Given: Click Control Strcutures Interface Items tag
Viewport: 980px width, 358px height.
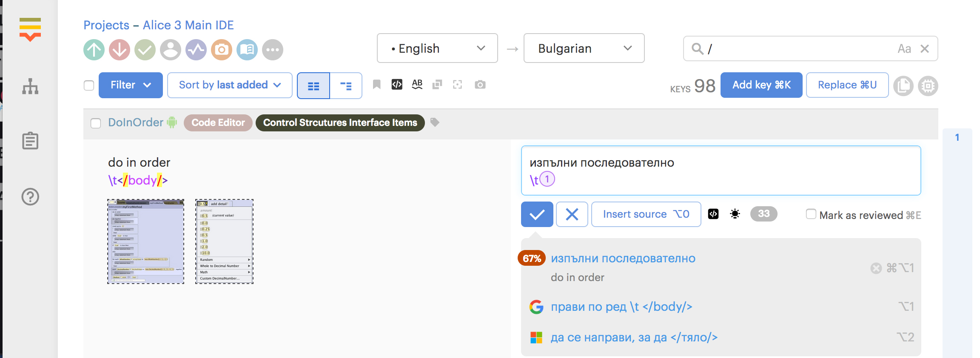Looking at the screenshot, I should point(340,122).
